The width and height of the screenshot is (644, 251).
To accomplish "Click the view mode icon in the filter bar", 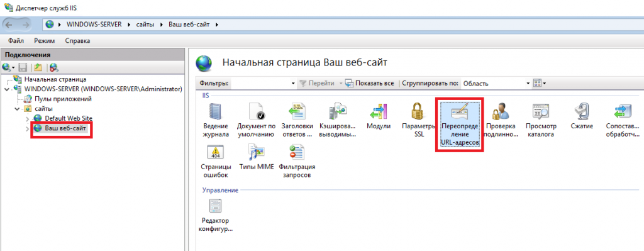I will (537, 84).
